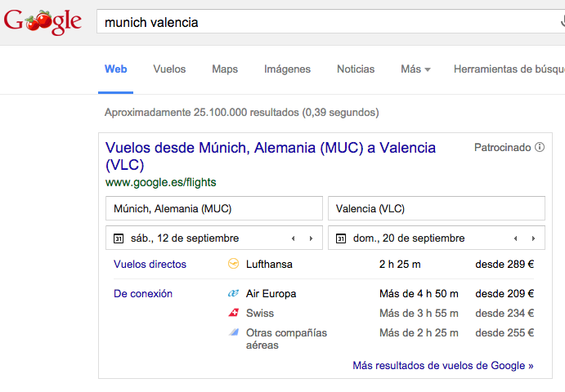Select the Air Europa airline name
The image size is (565, 392).
(271, 294)
